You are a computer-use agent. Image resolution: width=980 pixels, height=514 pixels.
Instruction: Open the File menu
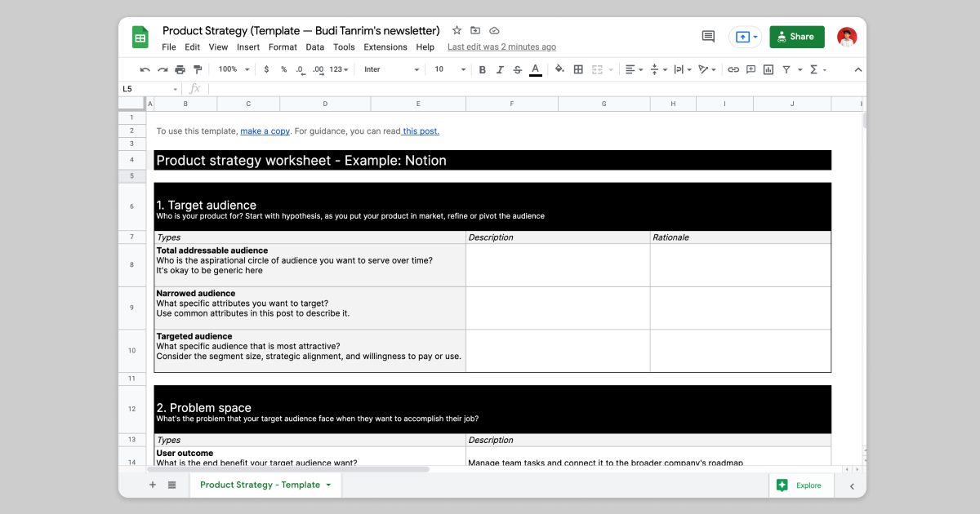169,47
